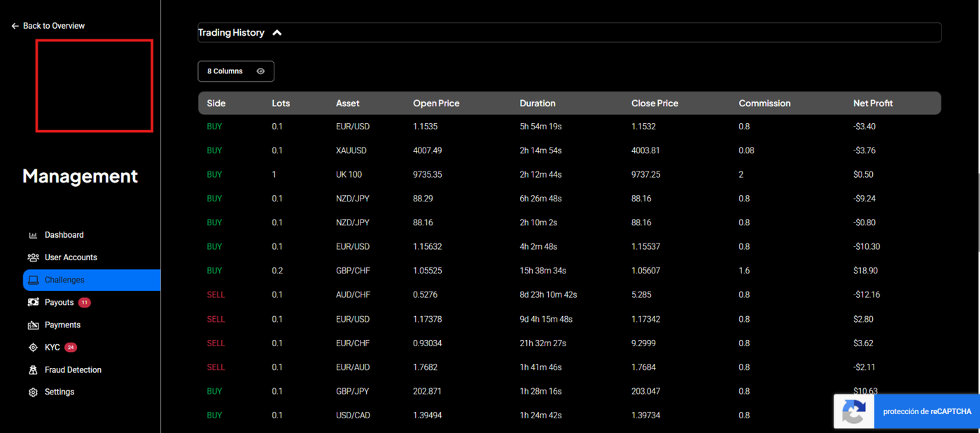980x433 pixels.
Task: Click the reCAPTCHA logo badge
Action: point(853,411)
